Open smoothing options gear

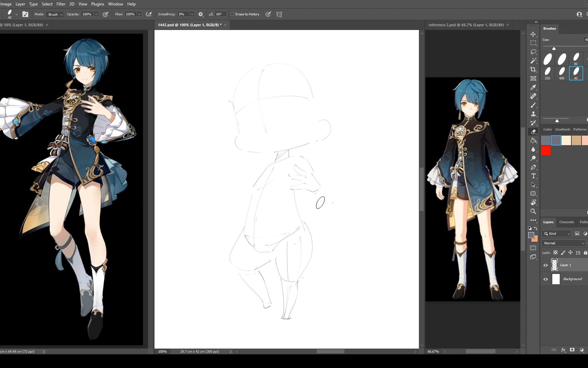[x=201, y=14]
